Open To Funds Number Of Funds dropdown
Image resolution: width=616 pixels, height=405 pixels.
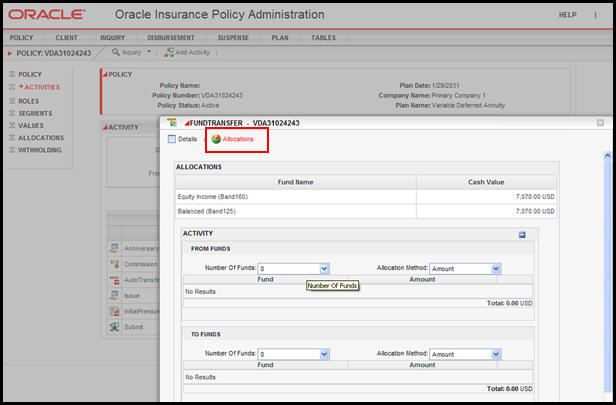324,354
